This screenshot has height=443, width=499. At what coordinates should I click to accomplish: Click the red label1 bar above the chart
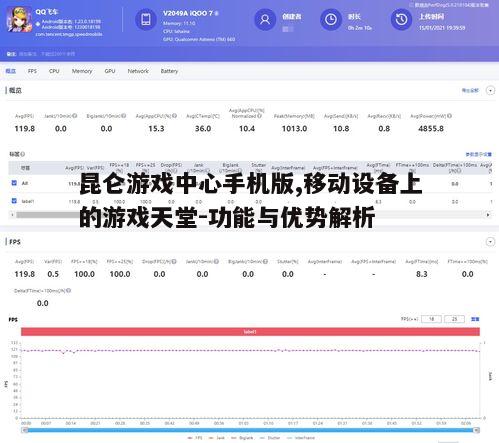click(250, 332)
